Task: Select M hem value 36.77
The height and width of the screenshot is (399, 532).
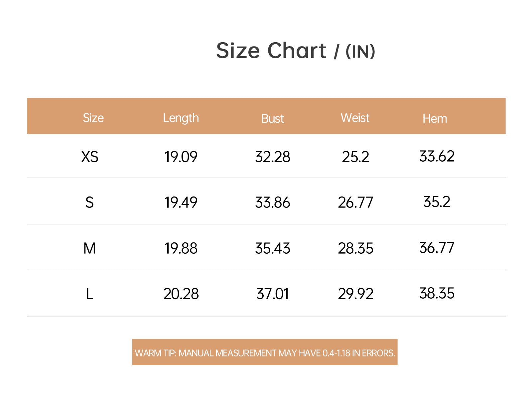Action: tap(437, 248)
